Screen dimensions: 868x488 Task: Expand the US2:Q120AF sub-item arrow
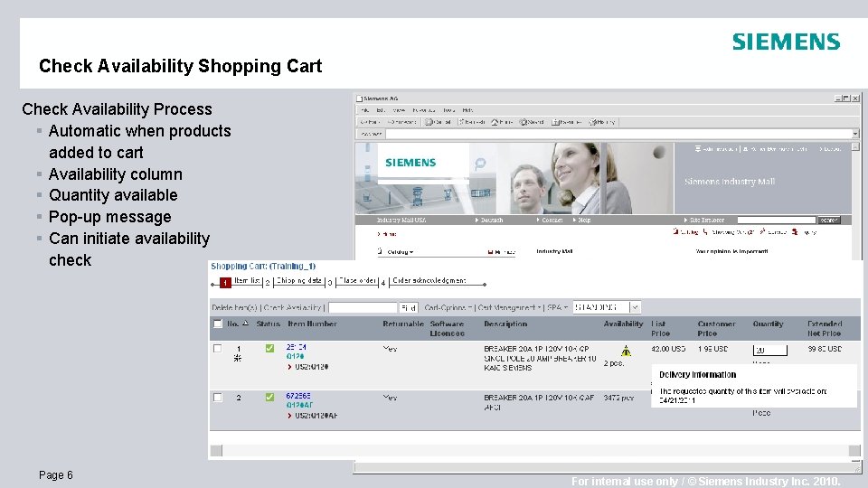pyautogui.click(x=289, y=416)
